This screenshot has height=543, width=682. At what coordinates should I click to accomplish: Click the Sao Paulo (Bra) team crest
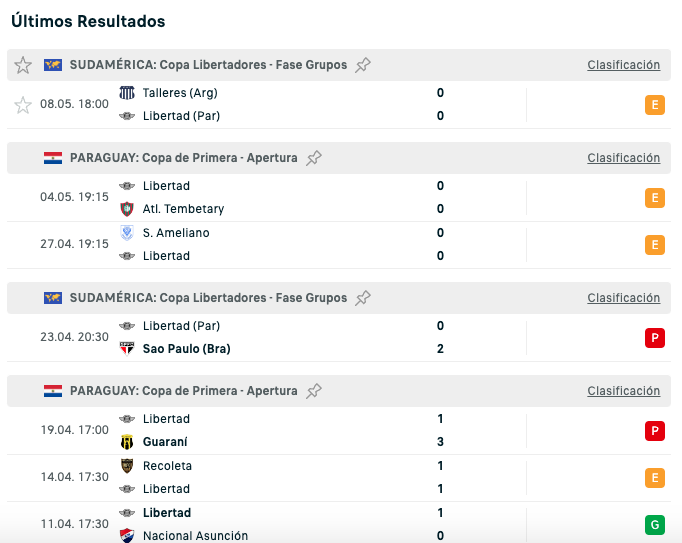[127, 349]
